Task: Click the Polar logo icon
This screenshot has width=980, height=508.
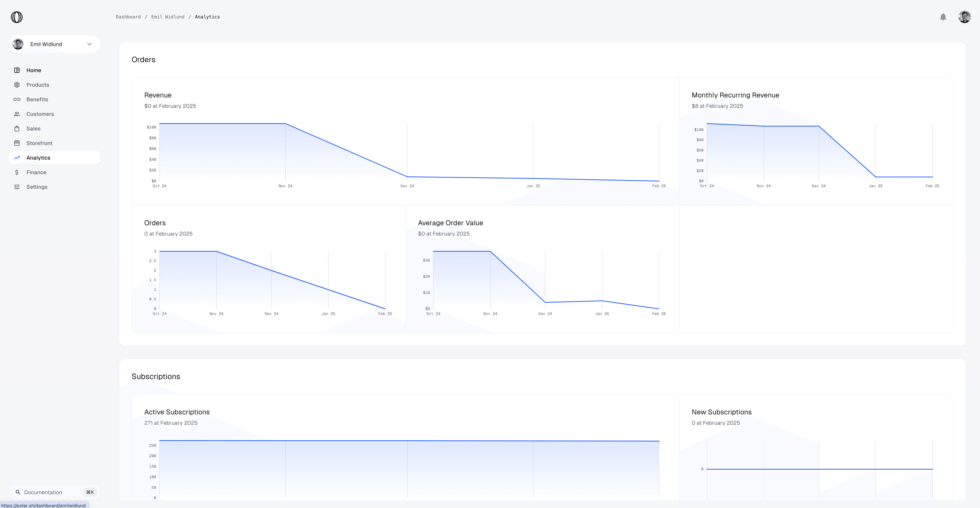Action: click(x=17, y=17)
